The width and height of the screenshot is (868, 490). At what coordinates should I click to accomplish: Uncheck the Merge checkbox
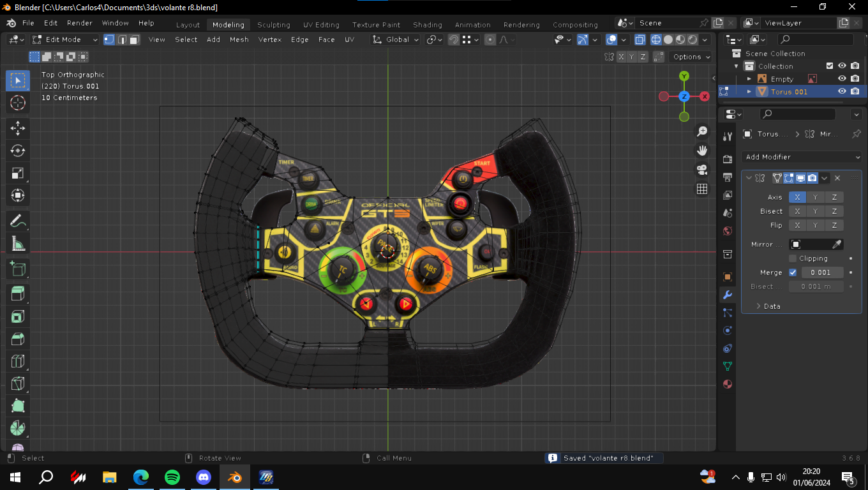pyautogui.click(x=793, y=272)
